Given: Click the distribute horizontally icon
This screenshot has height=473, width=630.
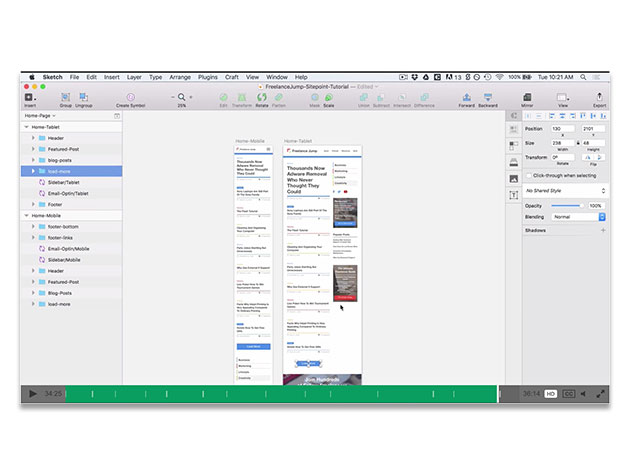Looking at the screenshot, I should (528, 116).
